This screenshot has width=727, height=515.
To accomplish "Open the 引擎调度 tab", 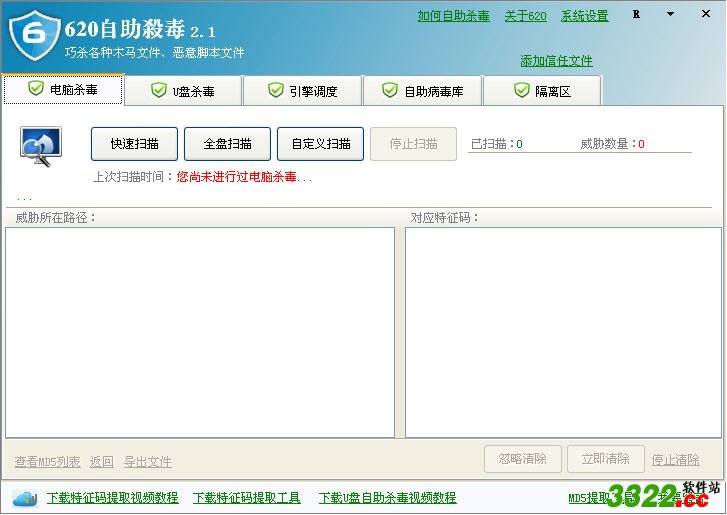I will click(302, 90).
